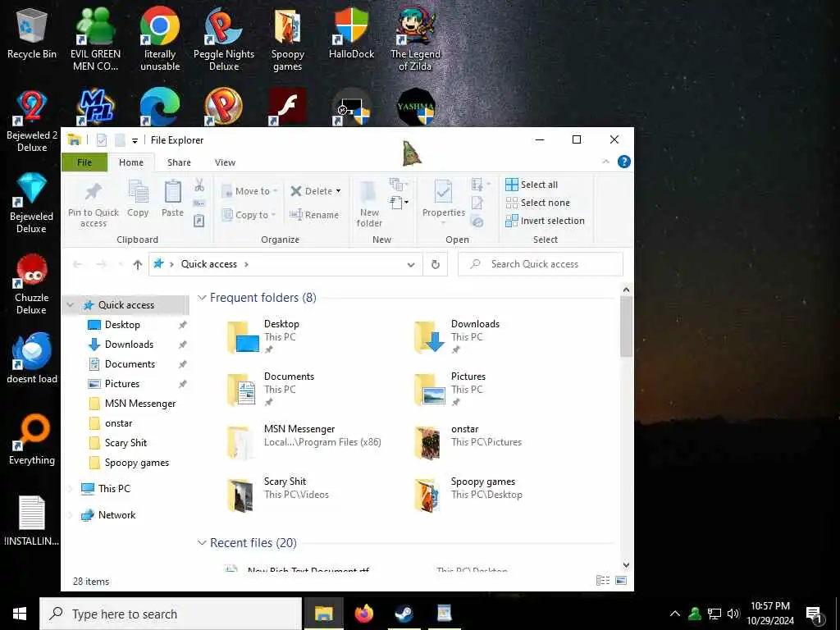
Task: Open the volume control in tray
Action: [x=733, y=614]
